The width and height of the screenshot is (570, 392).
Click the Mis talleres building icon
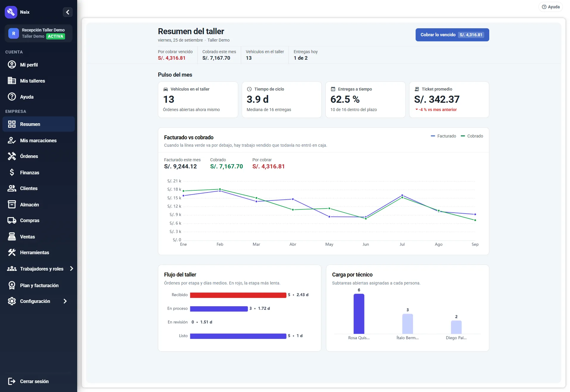tap(12, 81)
